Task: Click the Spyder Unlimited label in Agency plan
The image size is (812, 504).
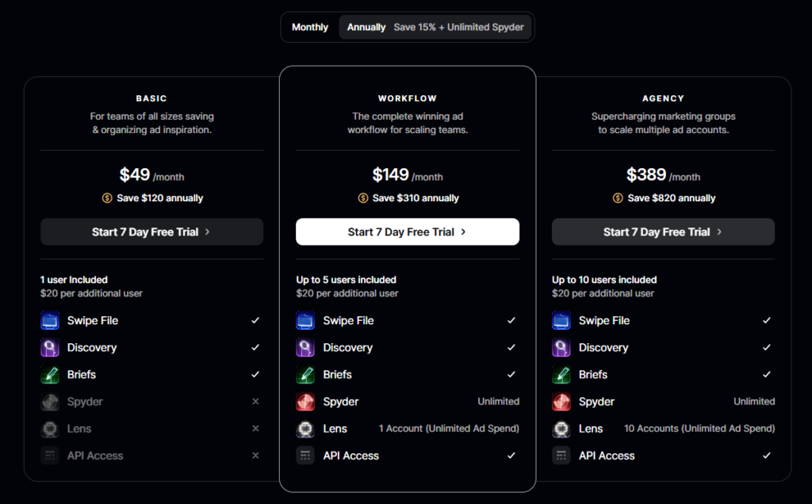Action: click(754, 402)
